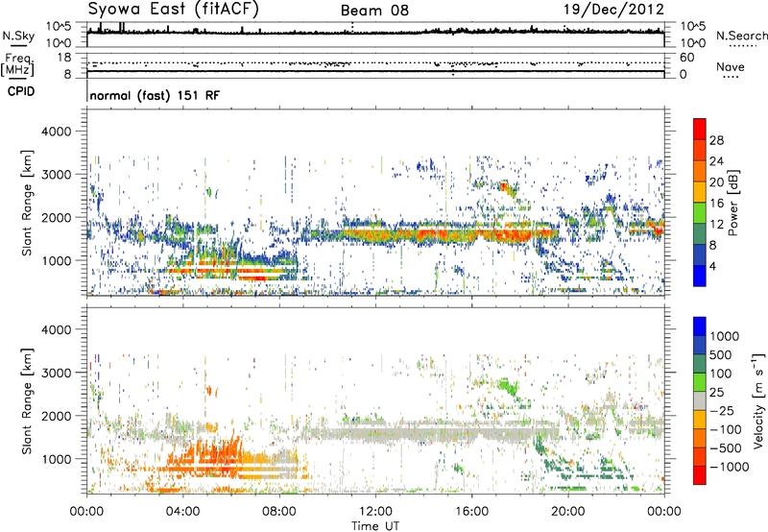Click the "-500" velocity color bar label
Viewport: 768px width, 532px height.
click(x=725, y=448)
